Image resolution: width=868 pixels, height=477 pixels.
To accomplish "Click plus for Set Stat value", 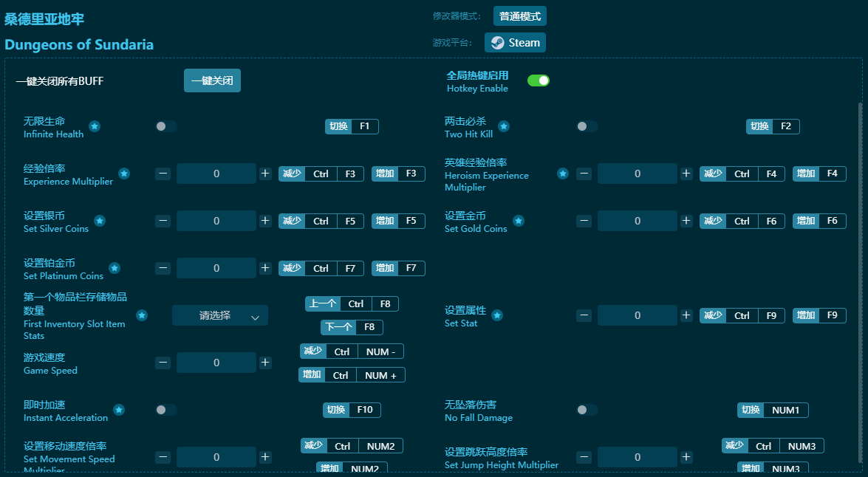I will [686, 315].
